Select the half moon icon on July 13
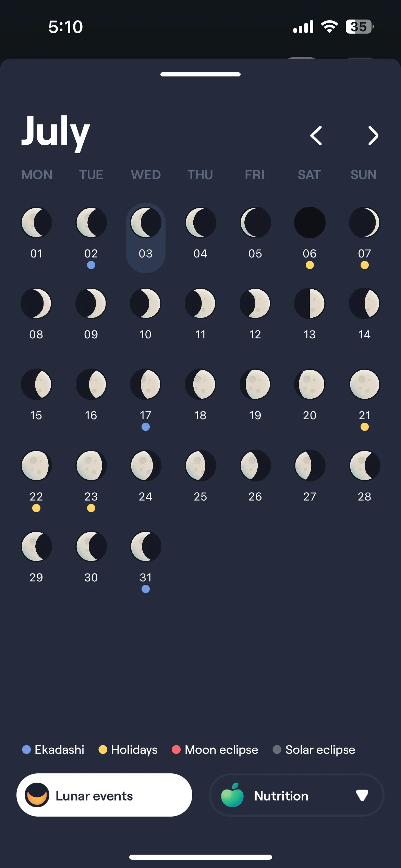 309,303
